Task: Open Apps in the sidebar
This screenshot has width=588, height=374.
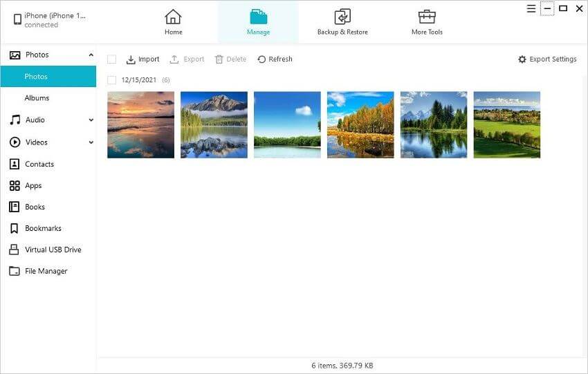Action: point(33,185)
